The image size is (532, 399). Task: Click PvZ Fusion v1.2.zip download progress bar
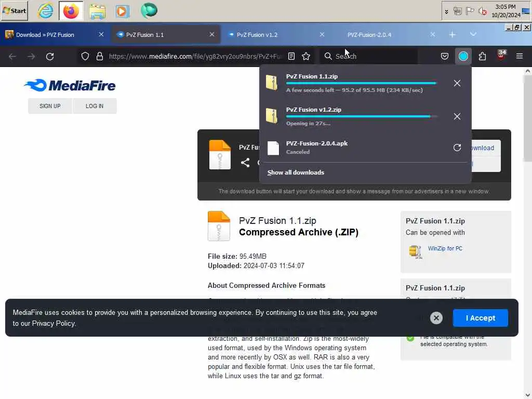point(362,116)
